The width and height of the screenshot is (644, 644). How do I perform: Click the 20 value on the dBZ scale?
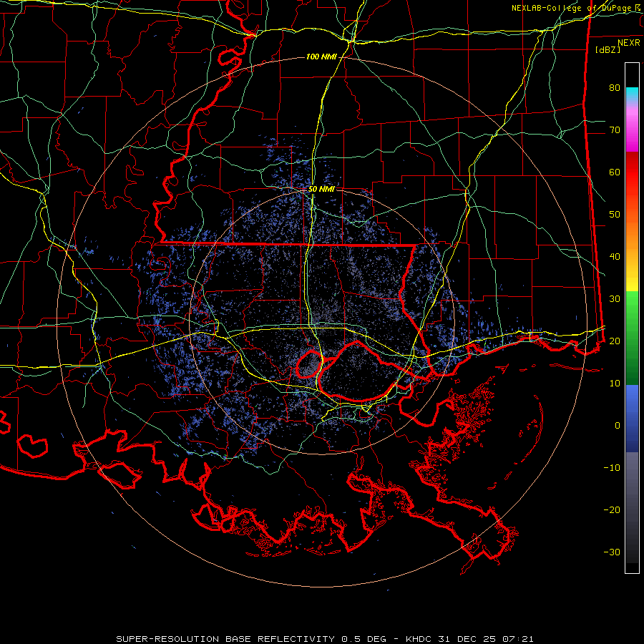(615, 341)
